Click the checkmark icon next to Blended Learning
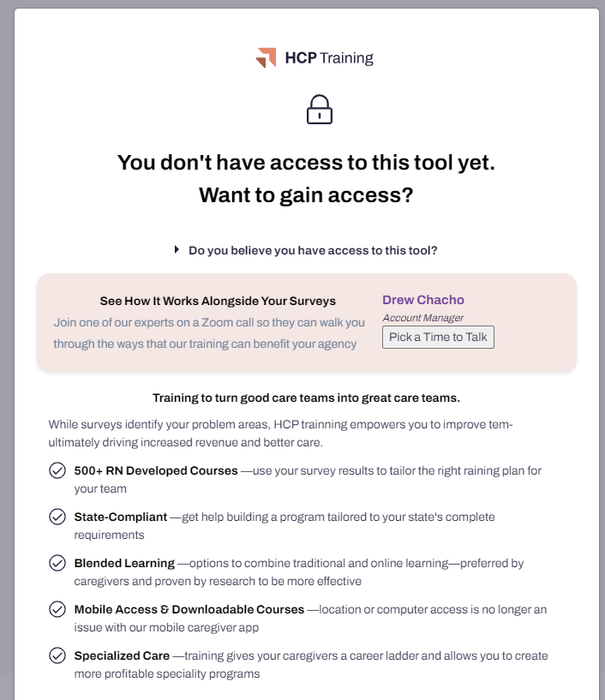The image size is (605, 700). [x=54, y=562]
